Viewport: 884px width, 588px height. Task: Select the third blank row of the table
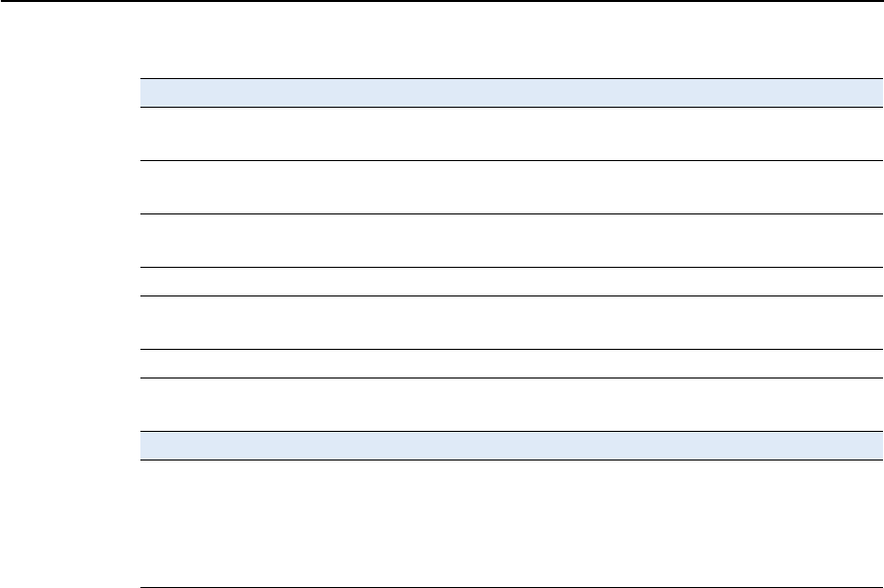(510, 241)
